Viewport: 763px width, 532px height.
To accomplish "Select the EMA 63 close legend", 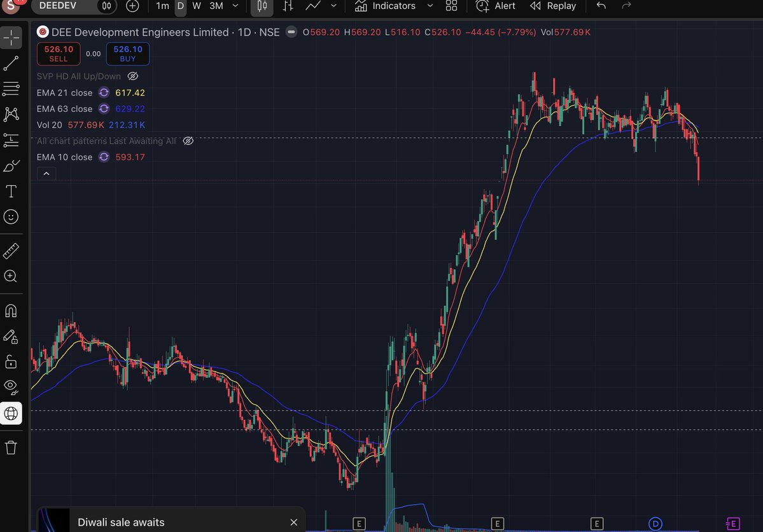I will [64, 109].
